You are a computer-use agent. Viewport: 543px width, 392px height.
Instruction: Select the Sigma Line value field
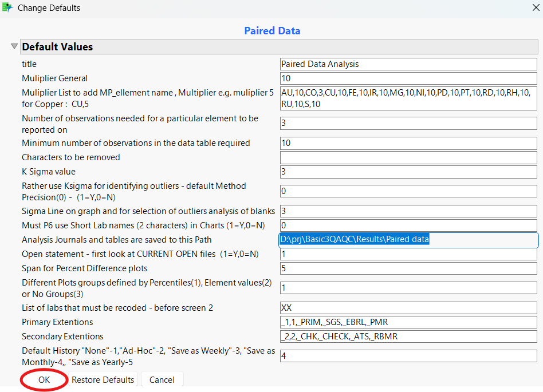tap(408, 211)
